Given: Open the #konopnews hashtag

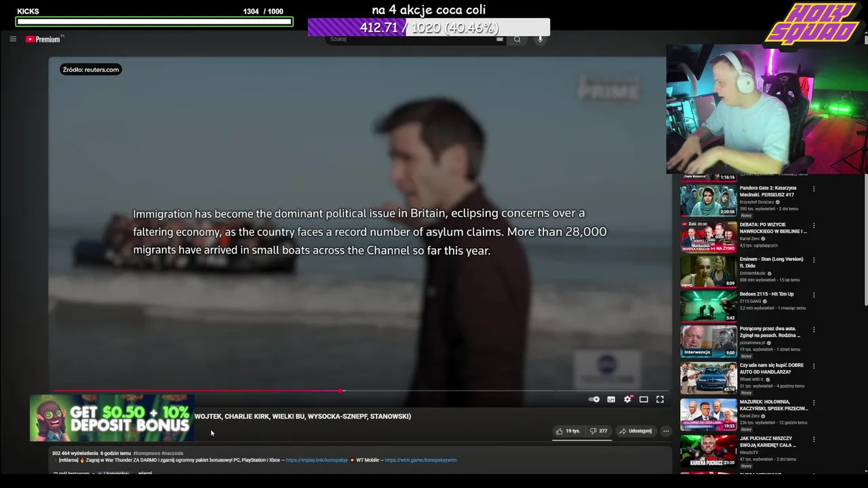Looking at the screenshot, I should pyautogui.click(x=146, y=453).
